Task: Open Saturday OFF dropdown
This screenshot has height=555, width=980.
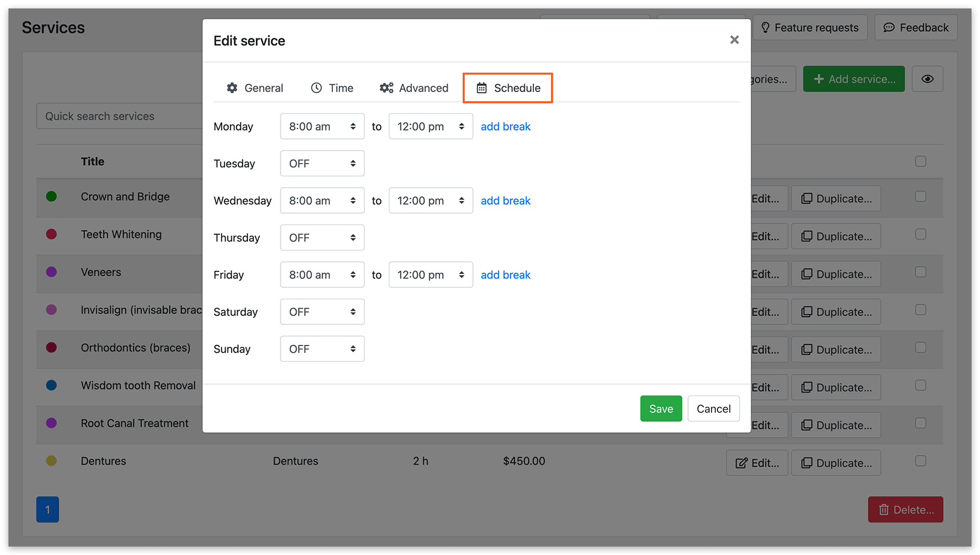Action: [x=322, y=312]
